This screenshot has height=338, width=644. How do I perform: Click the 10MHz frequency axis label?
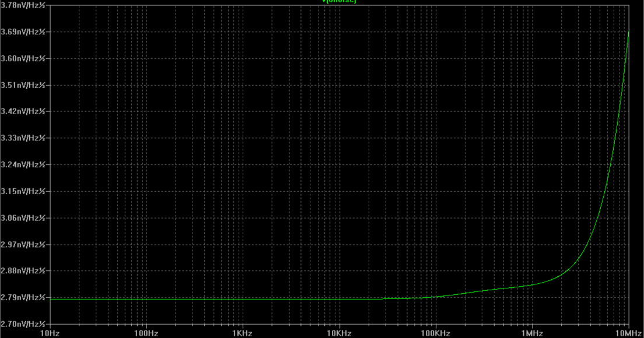pyautogui.click(x=628, y=333)
